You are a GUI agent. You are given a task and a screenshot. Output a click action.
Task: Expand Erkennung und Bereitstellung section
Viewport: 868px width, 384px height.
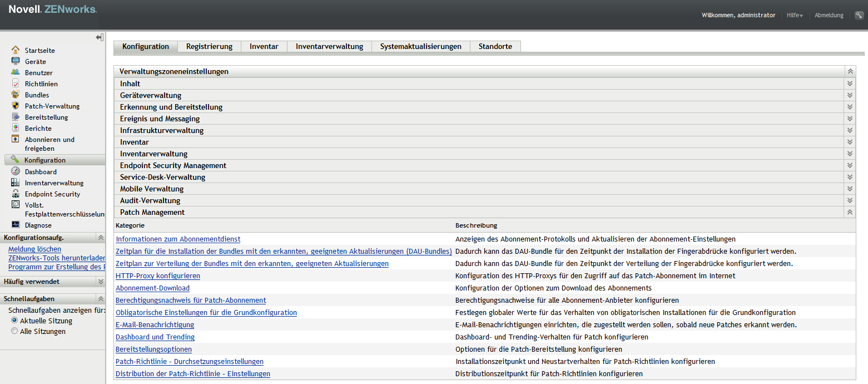click(x=850, y=107)
